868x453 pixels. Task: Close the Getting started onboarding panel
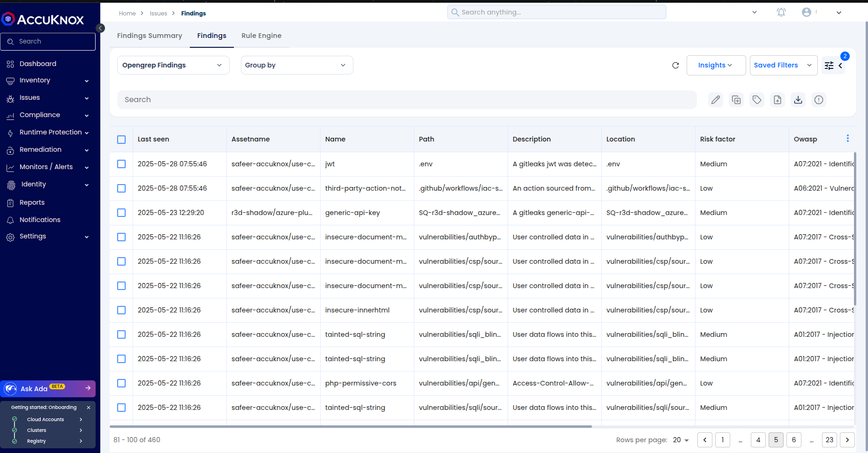tap(89, 408)
